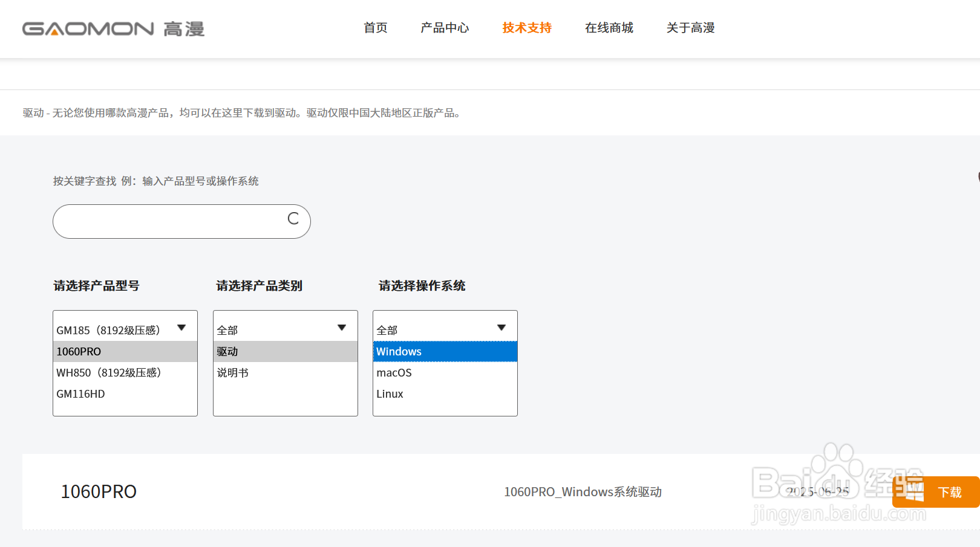Select macOS in operating system list
The width and height of the screenshot is (980, 547).
click(445, 373)
